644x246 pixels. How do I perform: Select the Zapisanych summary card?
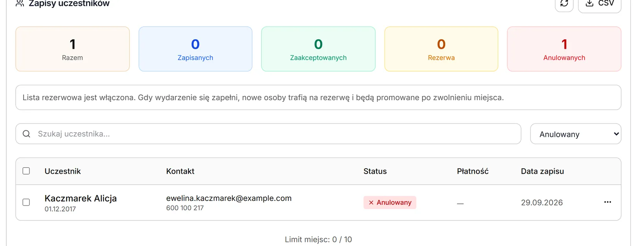(x=196, y=49)
